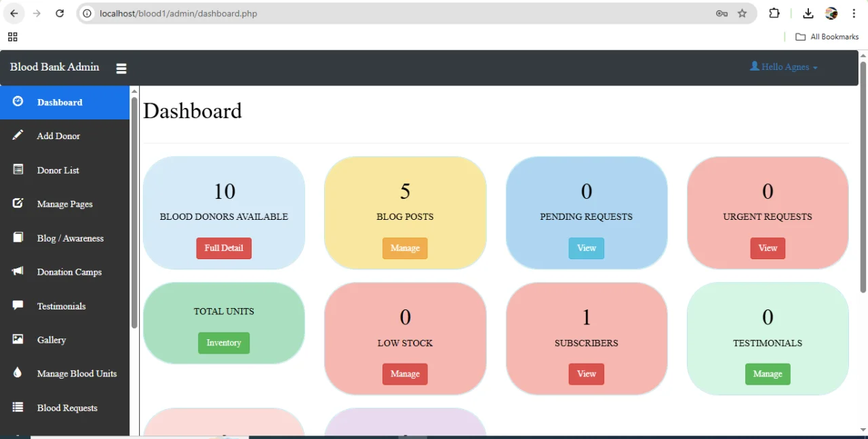Click the Gallery picture icon
The image size is (868, 439).
pyautogui.click(x=18, y=339)
